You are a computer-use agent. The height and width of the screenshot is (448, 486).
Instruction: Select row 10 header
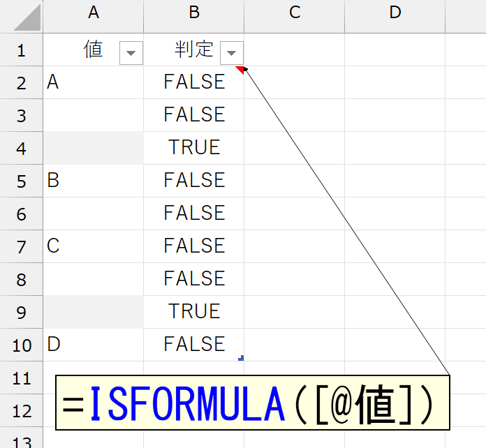[x=21, y=345]
